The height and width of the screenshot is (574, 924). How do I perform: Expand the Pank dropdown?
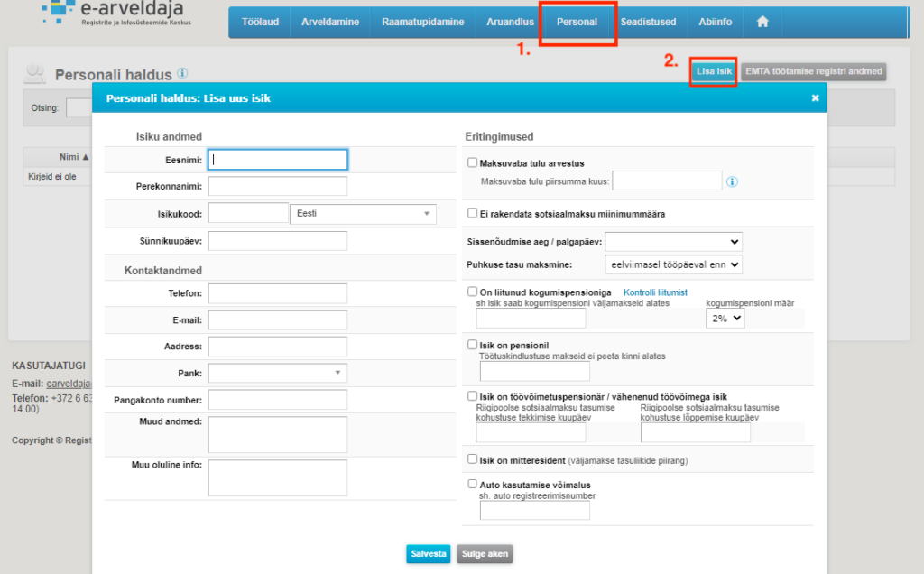278,373
